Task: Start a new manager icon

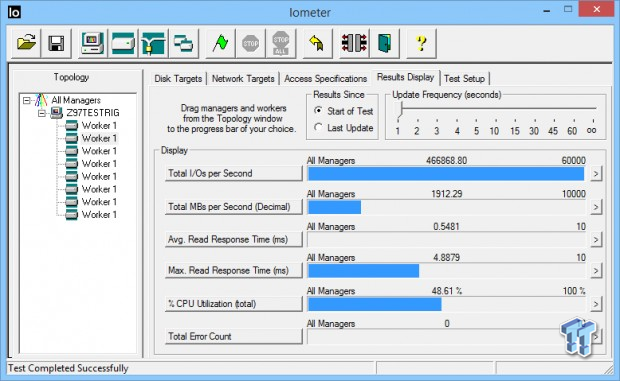Action: [92, 43]
